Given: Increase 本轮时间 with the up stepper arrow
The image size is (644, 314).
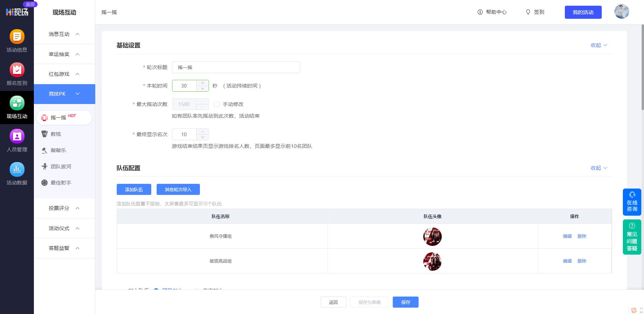Looking at the screenshot, I should click(x=203, y=83).
